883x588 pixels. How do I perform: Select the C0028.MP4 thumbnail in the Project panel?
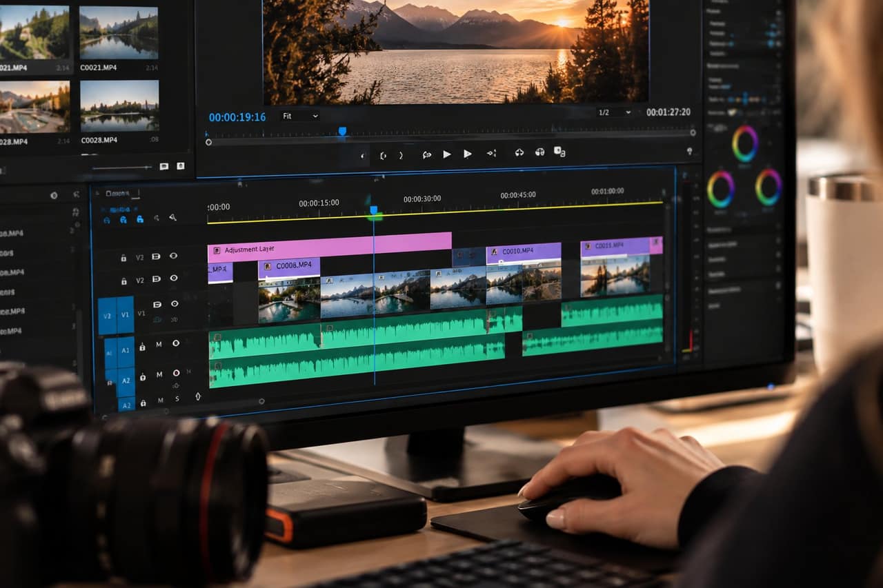(120, 106)
